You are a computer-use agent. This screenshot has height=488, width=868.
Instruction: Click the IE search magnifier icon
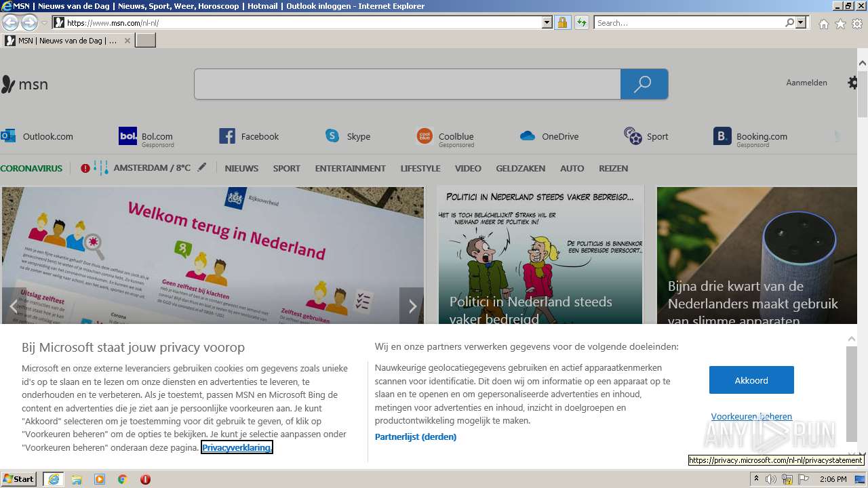coord(789,22)
